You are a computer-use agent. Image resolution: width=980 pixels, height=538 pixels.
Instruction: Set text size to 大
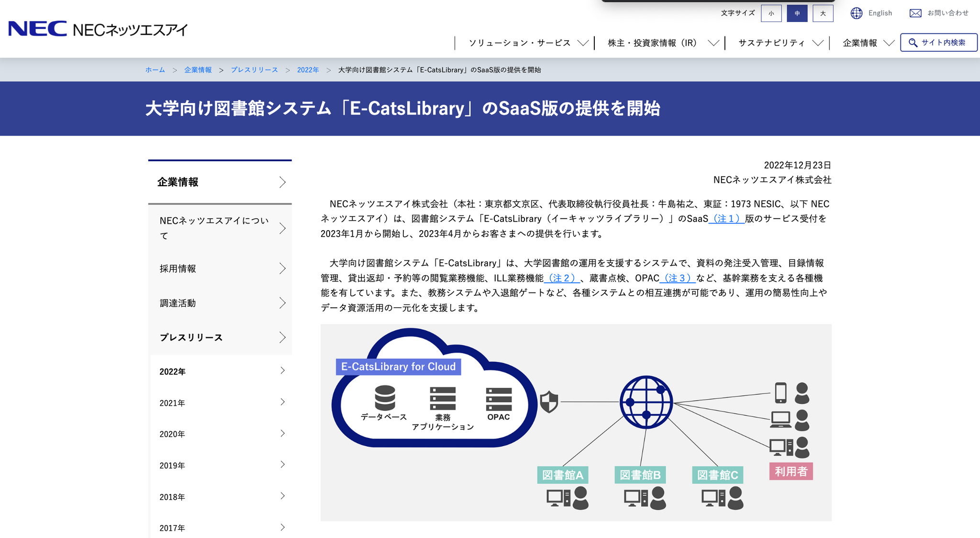click(823, 13)
